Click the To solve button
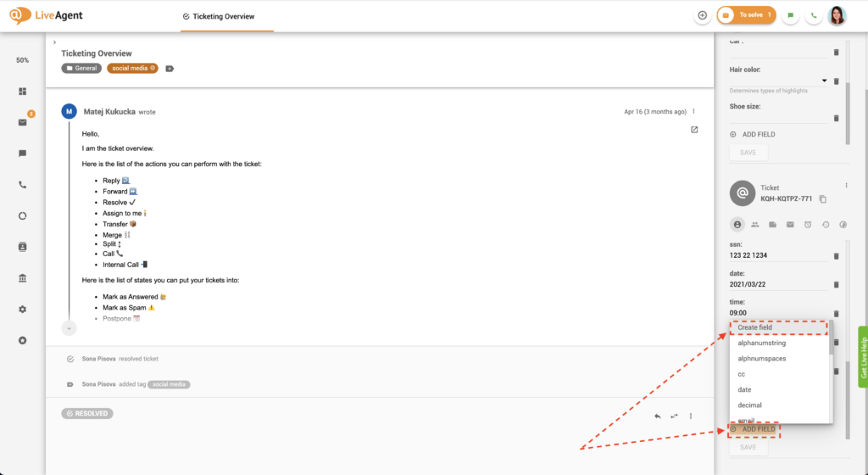This screenshot has height=475, width=868. point(746,15)
